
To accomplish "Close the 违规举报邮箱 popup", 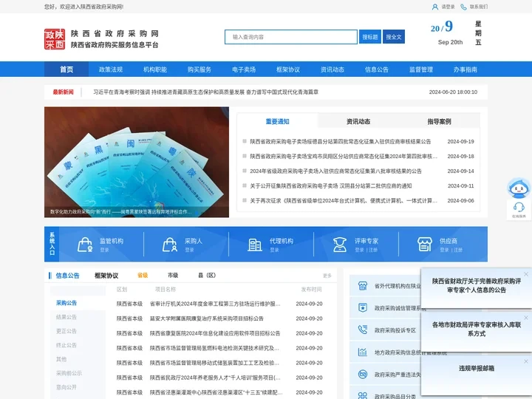I will pyautogui.click(x=526, y=361).
